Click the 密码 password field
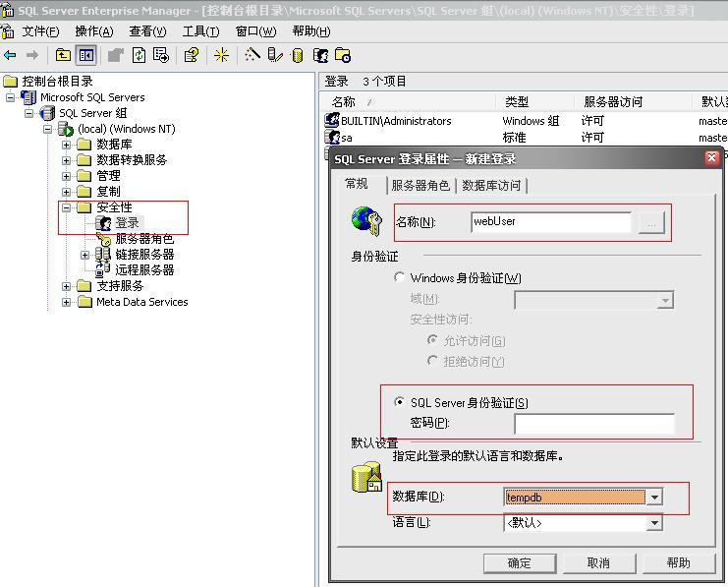The height and width of the screenshot is (587, 728). [594, 424]
